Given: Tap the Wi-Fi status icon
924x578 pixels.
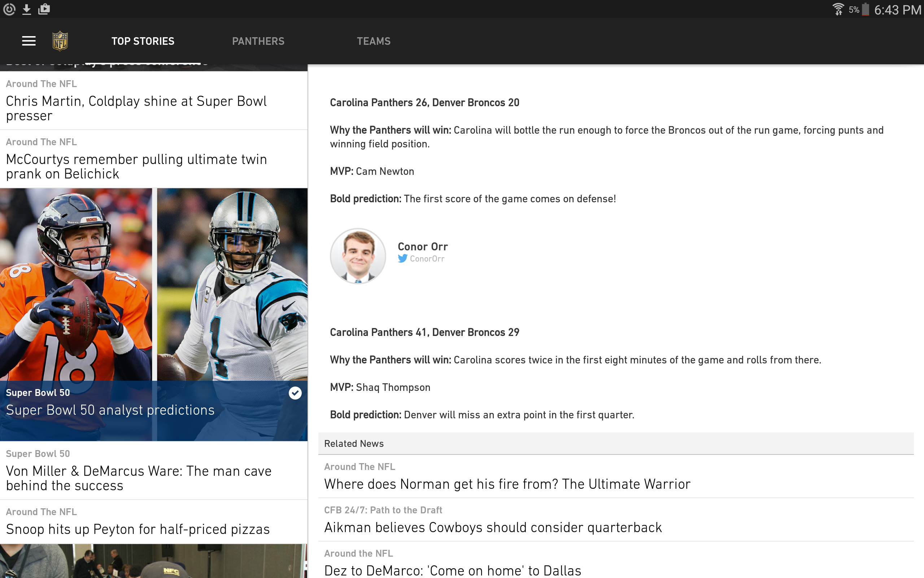Looking at the screenshot, I should (x=838, y=9).
